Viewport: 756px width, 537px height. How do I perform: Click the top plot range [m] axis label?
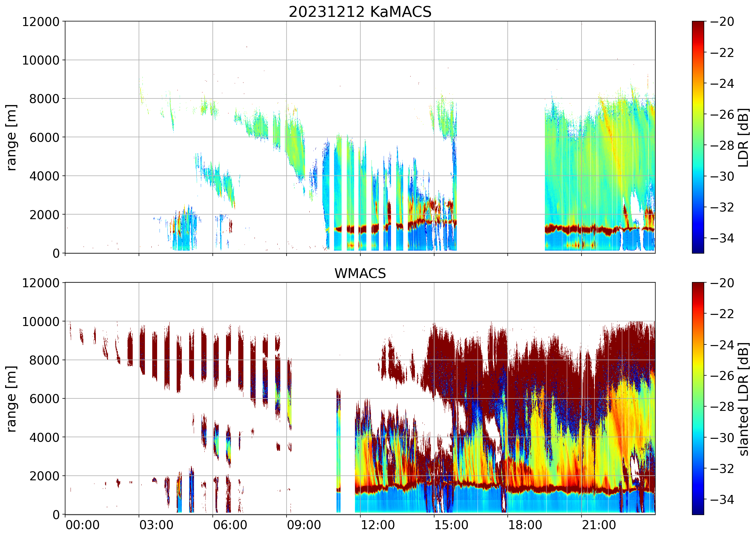coord(11,137)
